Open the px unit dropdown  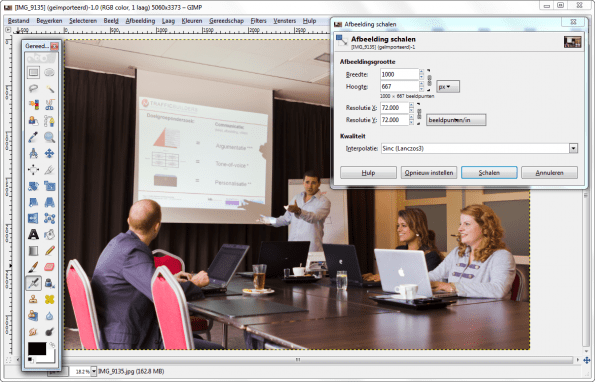448,86
